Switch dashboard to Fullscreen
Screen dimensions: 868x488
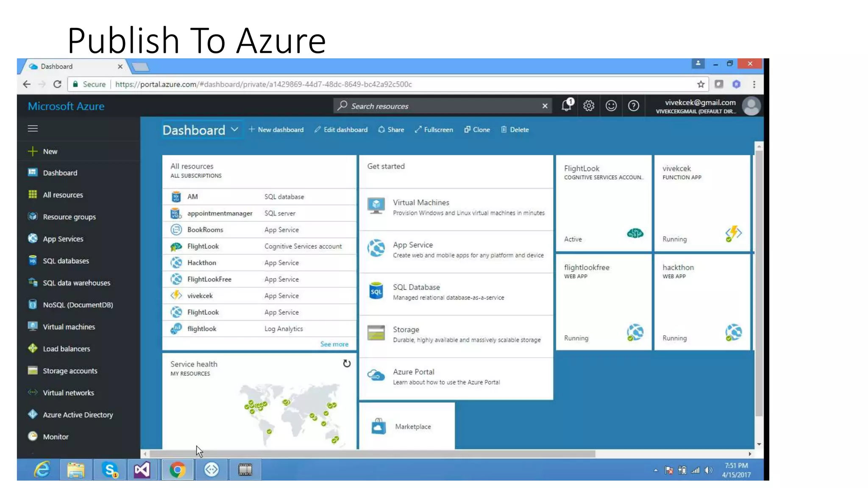[x=434, y=130]
